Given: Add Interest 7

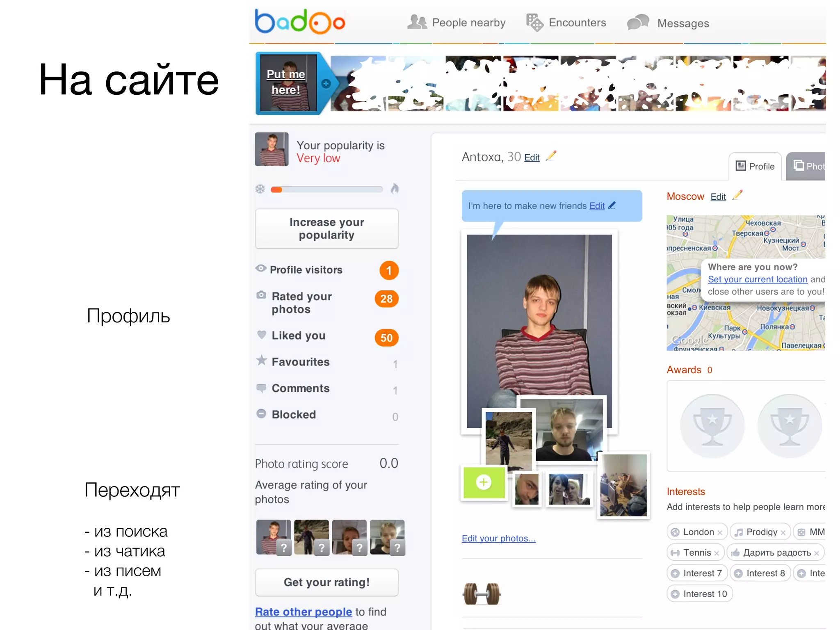Looking at the screenshot, I should pos(697,573).
